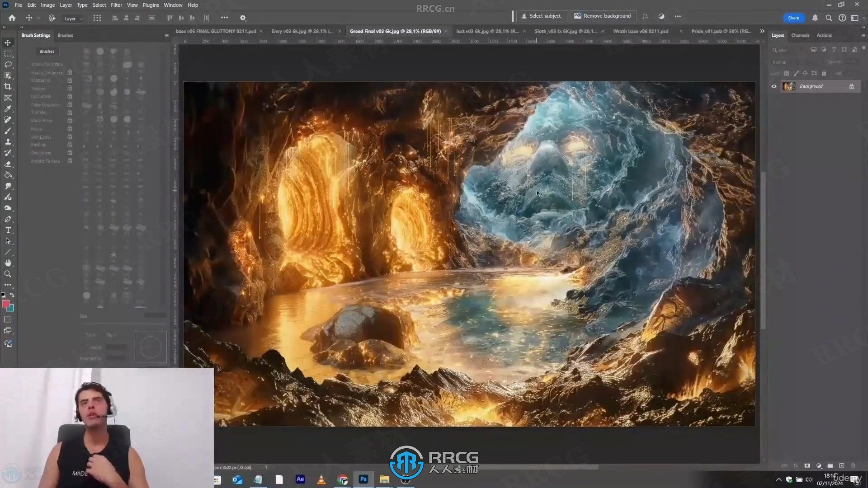This screenshot has height=488, width=868.
Task: Click the blue Share button
Action: tap(793, 18)
